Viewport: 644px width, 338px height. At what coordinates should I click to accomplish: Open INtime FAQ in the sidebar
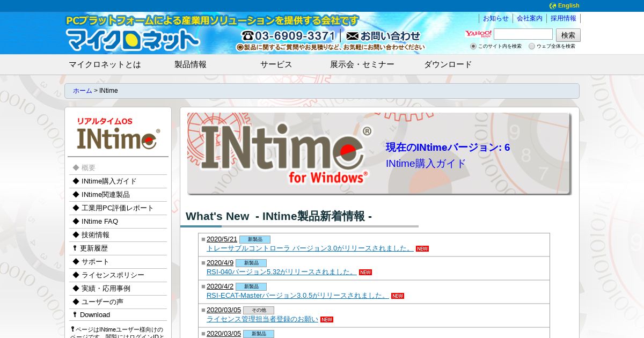point(118,222)
